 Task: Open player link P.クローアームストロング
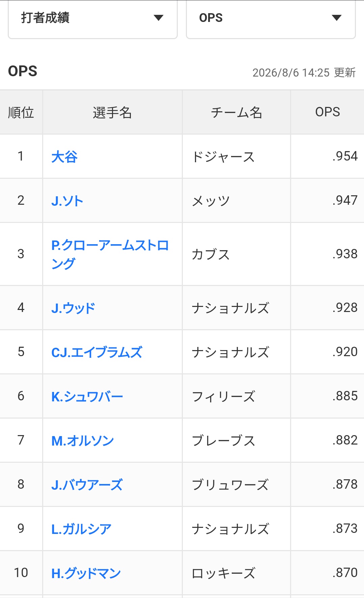click(110, 254)
